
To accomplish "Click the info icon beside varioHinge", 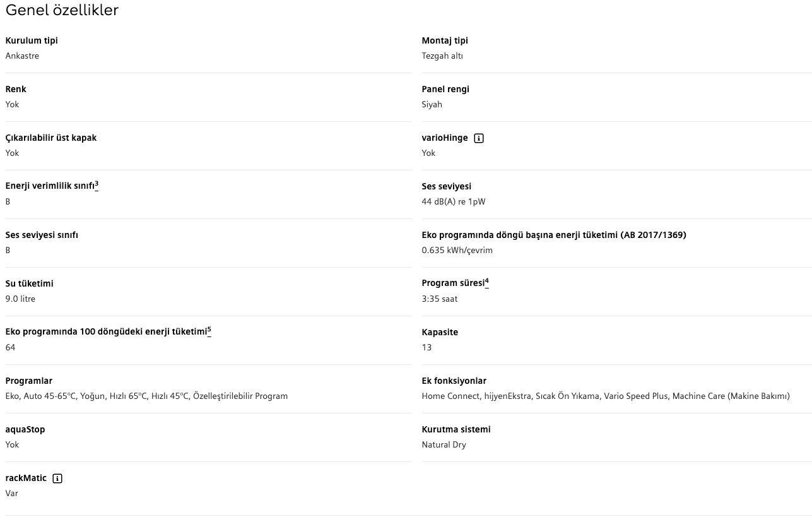I will tap(479, 138).
